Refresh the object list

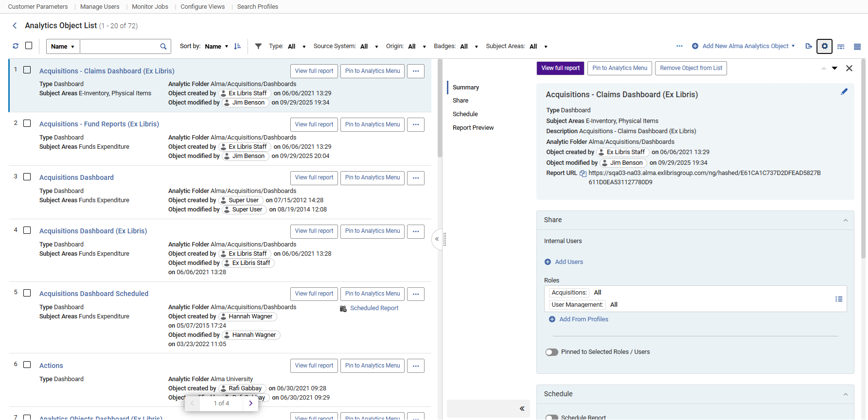(x=16, y=46)
